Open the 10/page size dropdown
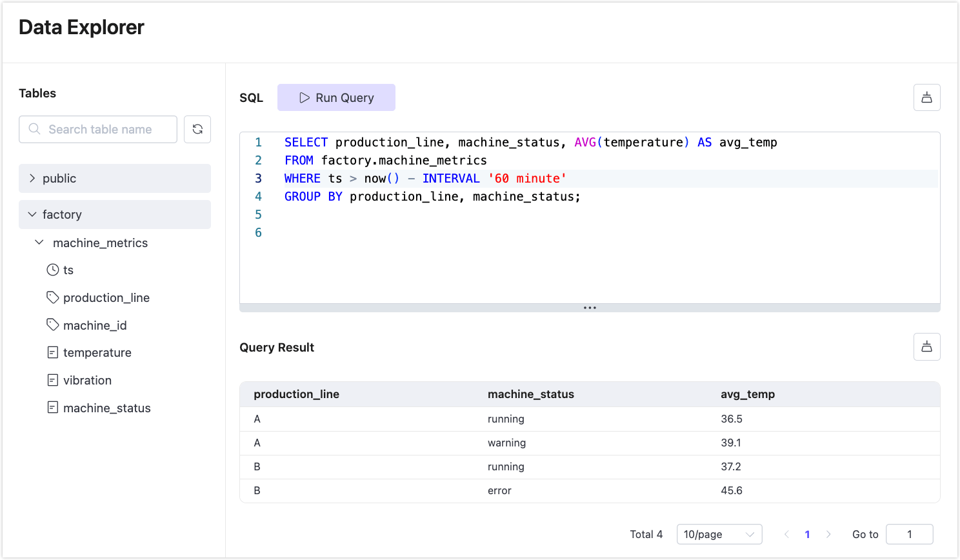The width and height of the screenshot is (960, 560). click(x=719, y=534)
